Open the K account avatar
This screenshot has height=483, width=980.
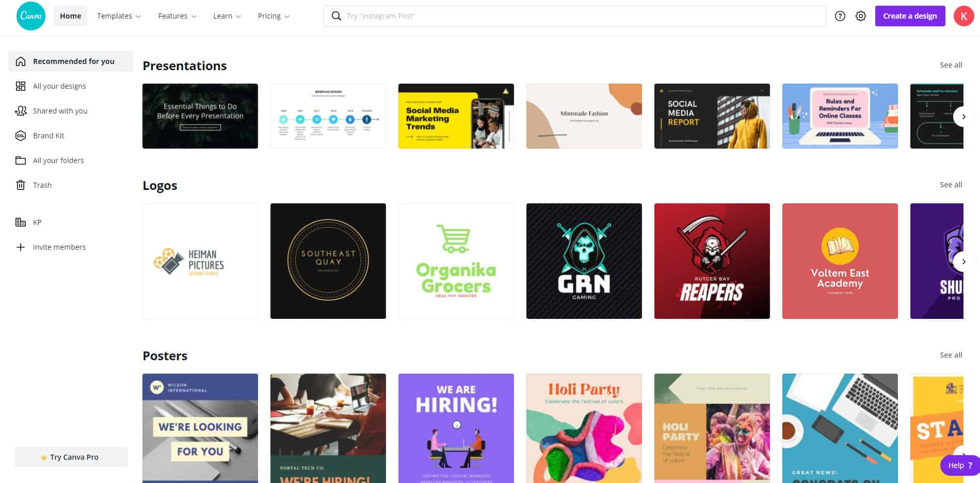tap(963, 16)
